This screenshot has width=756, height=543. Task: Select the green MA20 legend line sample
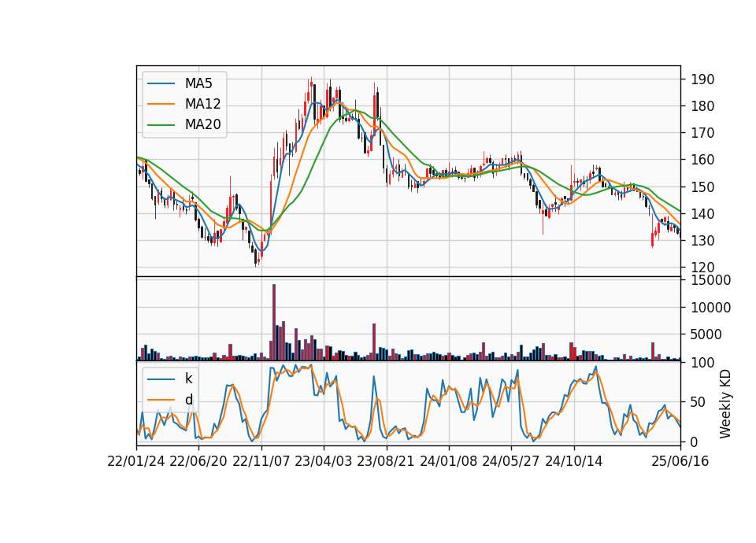tap(161, 125)
